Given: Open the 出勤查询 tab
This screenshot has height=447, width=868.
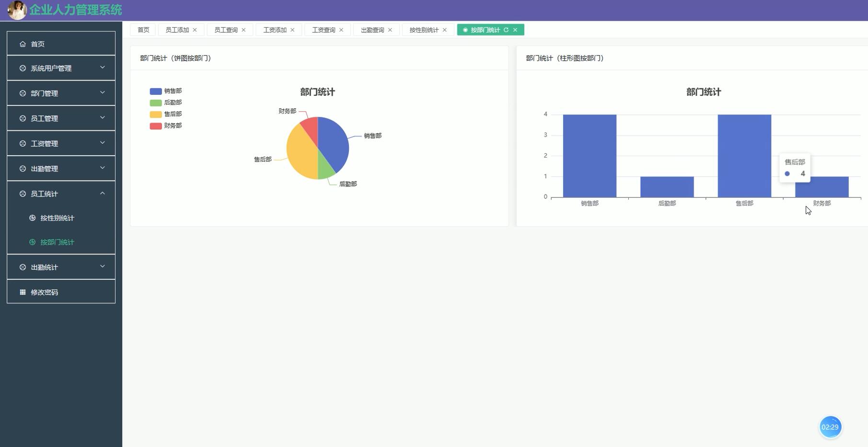Looking at the screenshot, I should coord(372,30).
